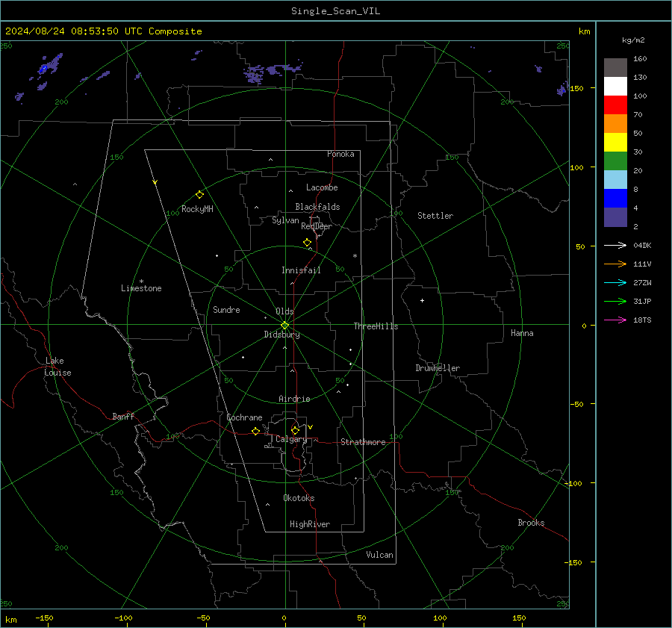This screenshot has height=628, width=672.
Task: Click the yellow diamond marker near RedDeer
Action: tap(308, 242)
